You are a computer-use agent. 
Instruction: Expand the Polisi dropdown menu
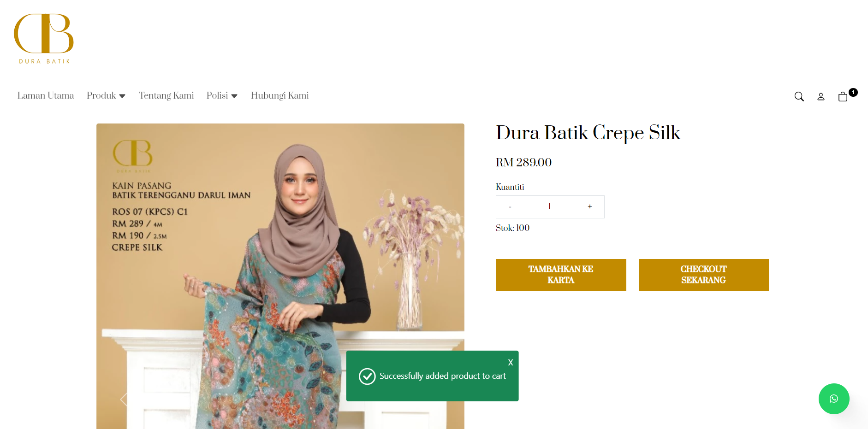click(222, 95)
